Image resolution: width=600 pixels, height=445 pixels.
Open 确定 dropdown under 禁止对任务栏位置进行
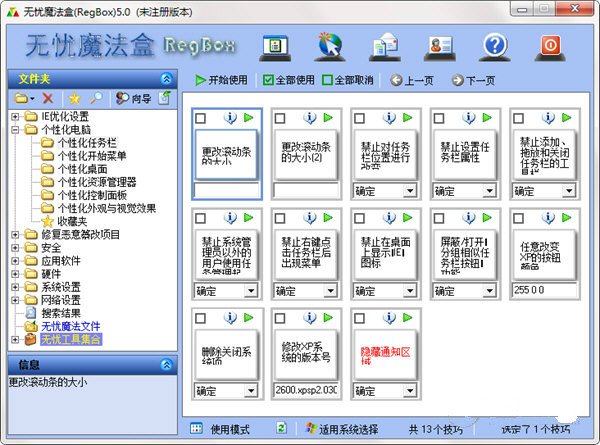(410, 191)
